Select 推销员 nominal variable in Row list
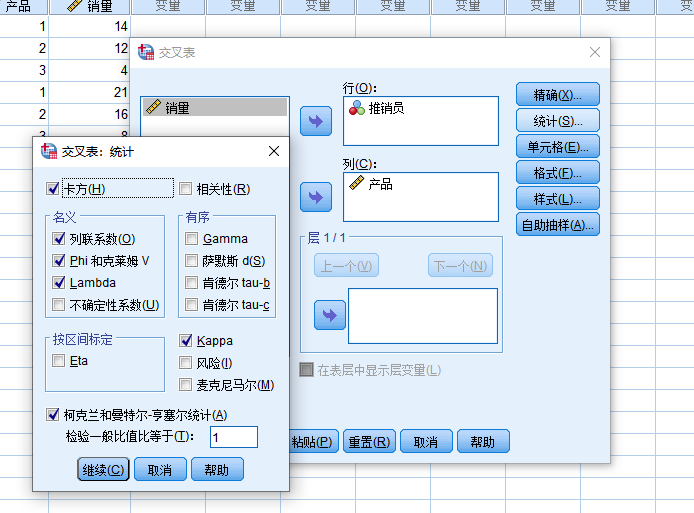The image size is (694, 513). pos(377,108)
